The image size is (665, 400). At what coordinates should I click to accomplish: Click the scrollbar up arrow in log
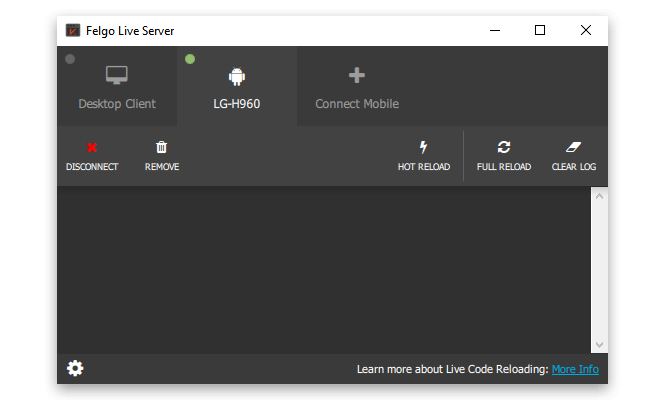click(599, 196)
